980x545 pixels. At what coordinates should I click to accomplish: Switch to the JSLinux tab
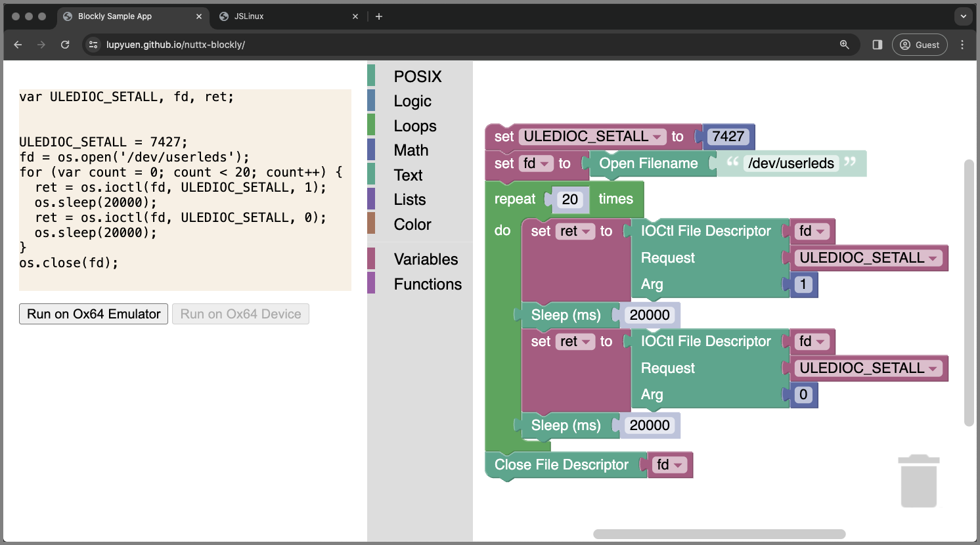point(250,16)
